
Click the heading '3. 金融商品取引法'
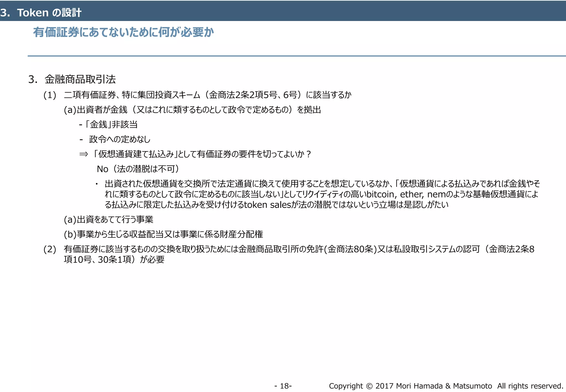(x=72, y=79)
